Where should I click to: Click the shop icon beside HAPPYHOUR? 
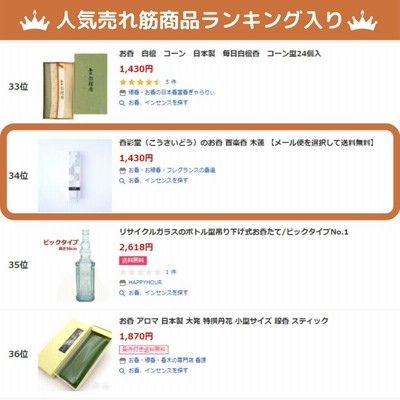coord(122,283)
